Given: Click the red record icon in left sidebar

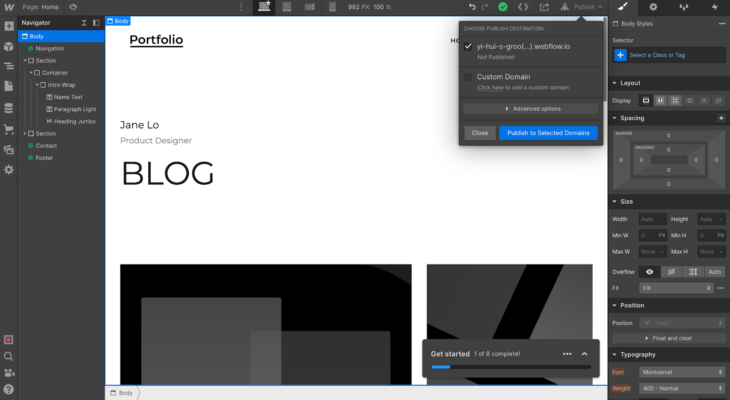Looking at the screenshot, I should pyautogui.click(x=8, y=339).
